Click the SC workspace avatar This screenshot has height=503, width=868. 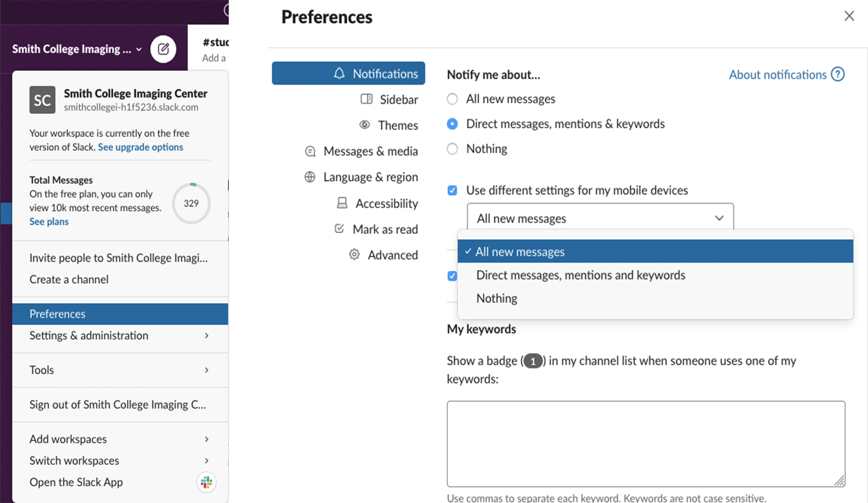tap(42, 100)
